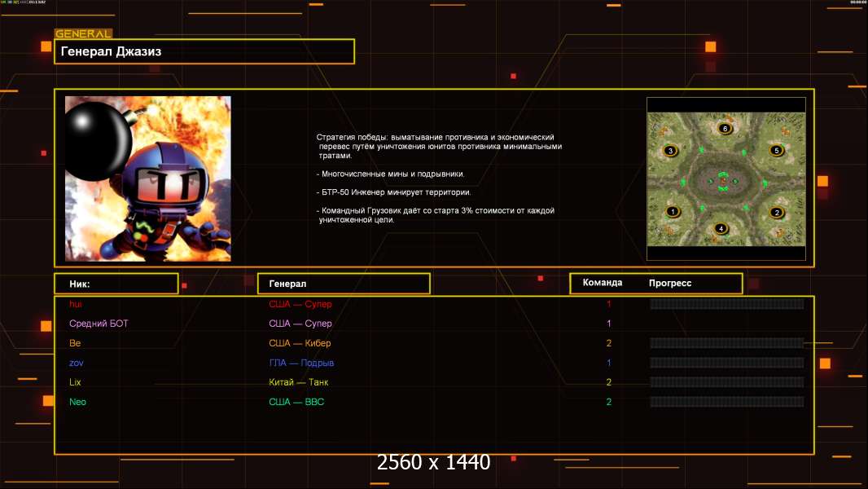The height and width of the screenshot is (489, 868).
Task: Select start position 2 on the minimap
Action: tap(777, 213)
